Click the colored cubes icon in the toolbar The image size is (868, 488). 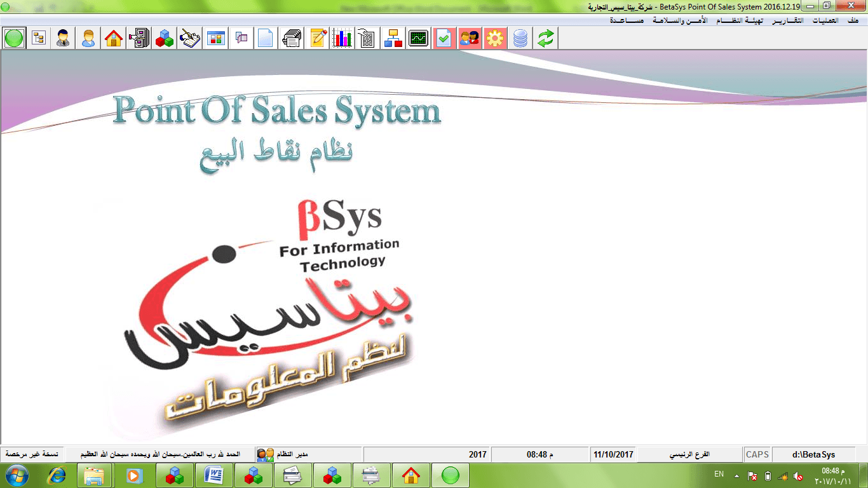point(165,38)
